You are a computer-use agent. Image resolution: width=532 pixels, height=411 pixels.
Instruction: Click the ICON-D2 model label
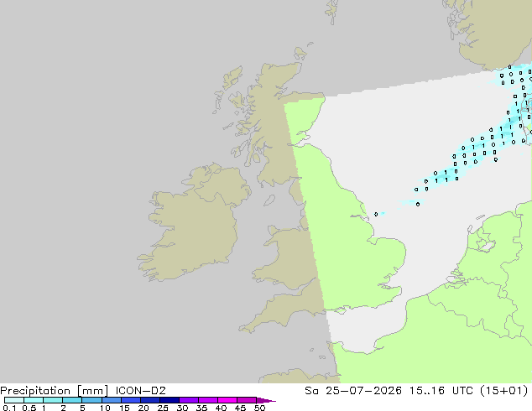(140, 390)
